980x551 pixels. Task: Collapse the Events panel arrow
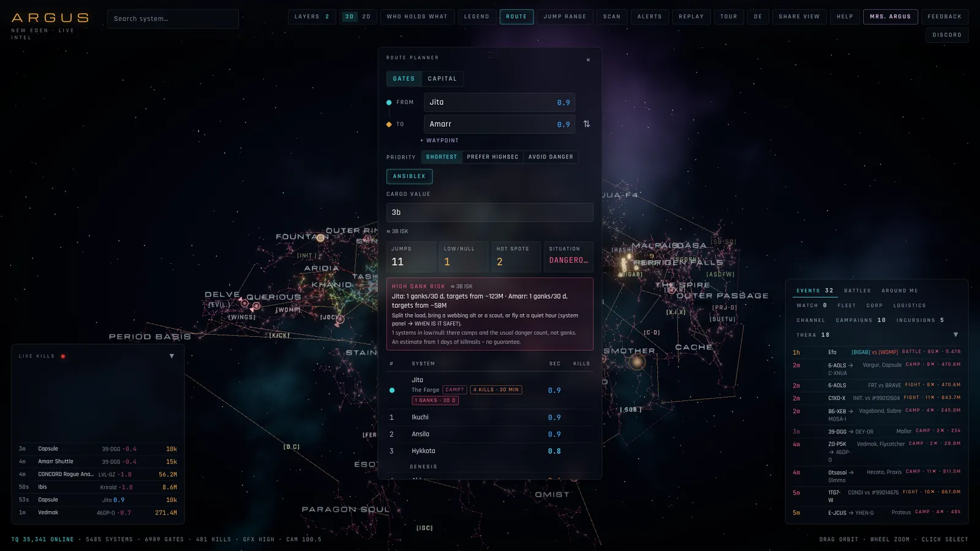(956, 335)
